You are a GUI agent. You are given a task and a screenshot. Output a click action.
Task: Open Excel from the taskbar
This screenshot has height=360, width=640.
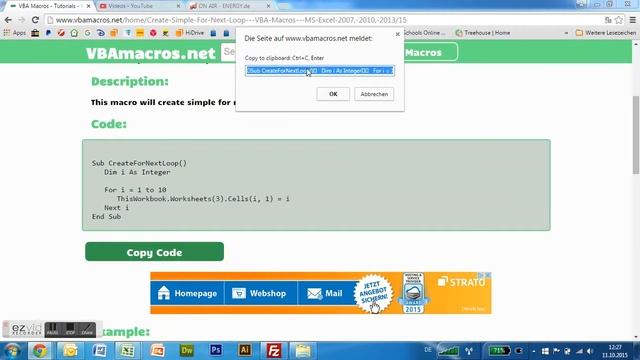click(x=128, y=351)
